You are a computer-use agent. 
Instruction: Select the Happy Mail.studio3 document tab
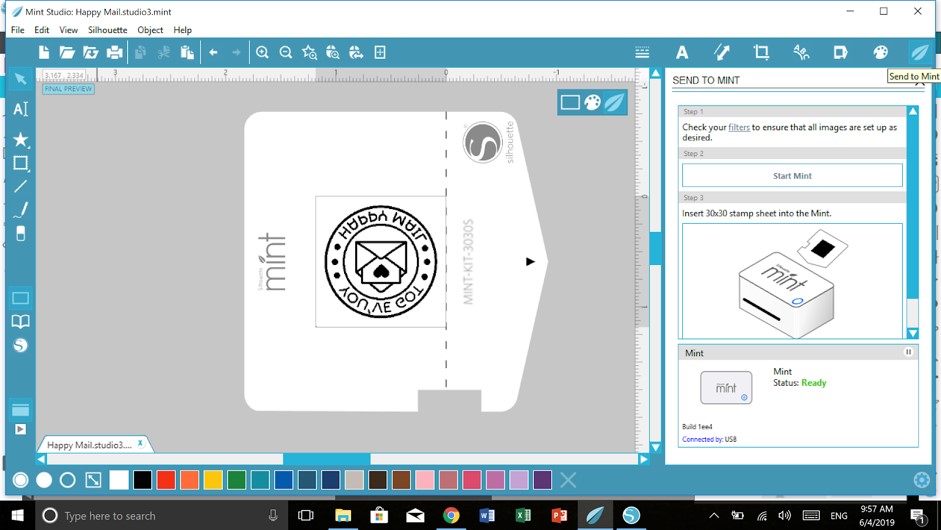point(89,445)
